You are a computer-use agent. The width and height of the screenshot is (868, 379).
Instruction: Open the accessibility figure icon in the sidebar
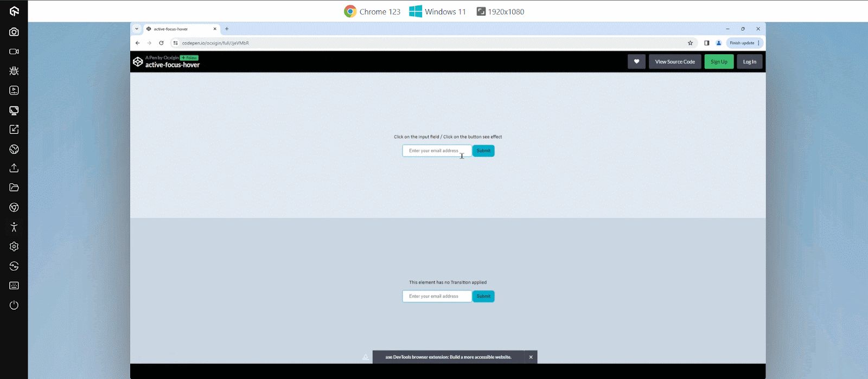coord(14,227)
